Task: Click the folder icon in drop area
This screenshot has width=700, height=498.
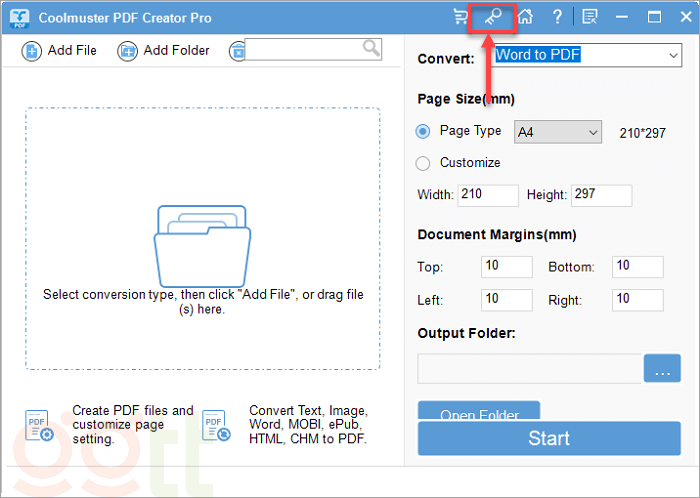Action: (203, 245)
